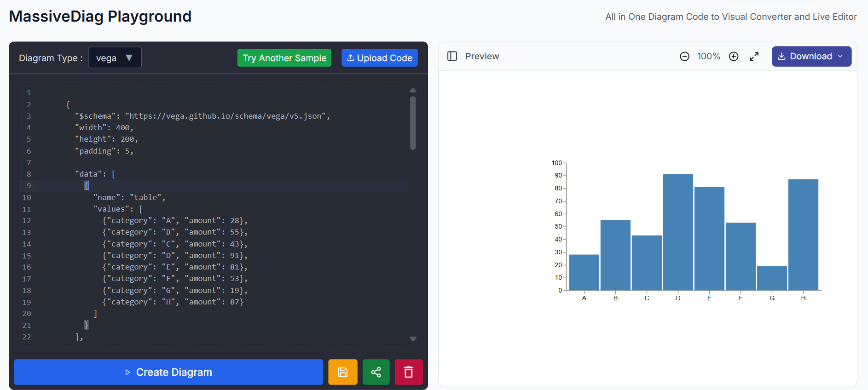868x390 pixels.
Task: Toggle the sidebar panel layout icon
Action: [452, 56]
